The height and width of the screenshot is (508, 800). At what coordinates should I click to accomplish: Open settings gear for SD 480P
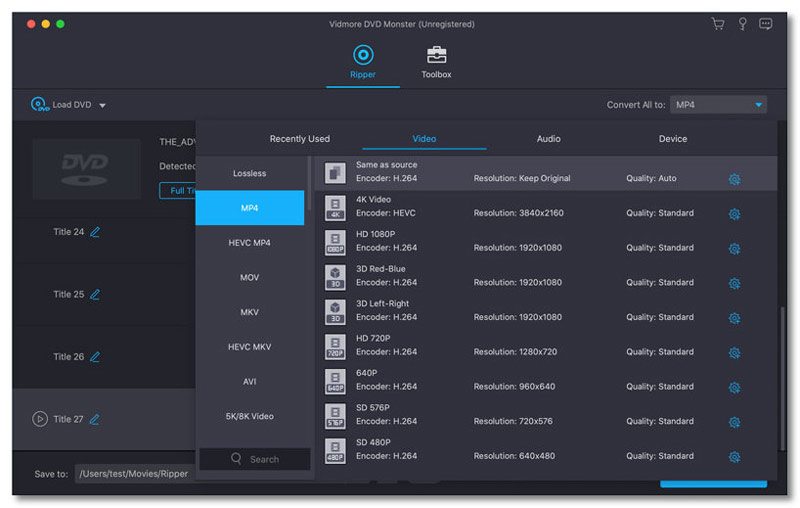734,456
